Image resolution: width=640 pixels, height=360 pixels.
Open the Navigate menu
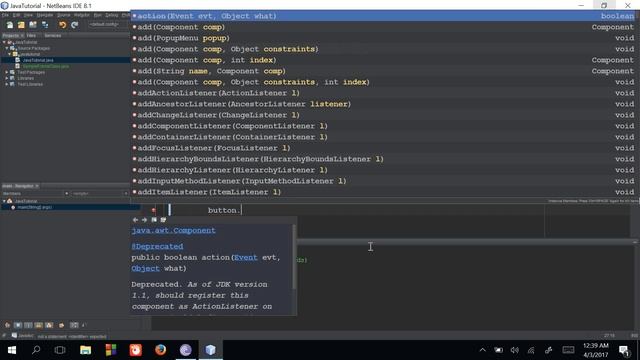[45, 15]
